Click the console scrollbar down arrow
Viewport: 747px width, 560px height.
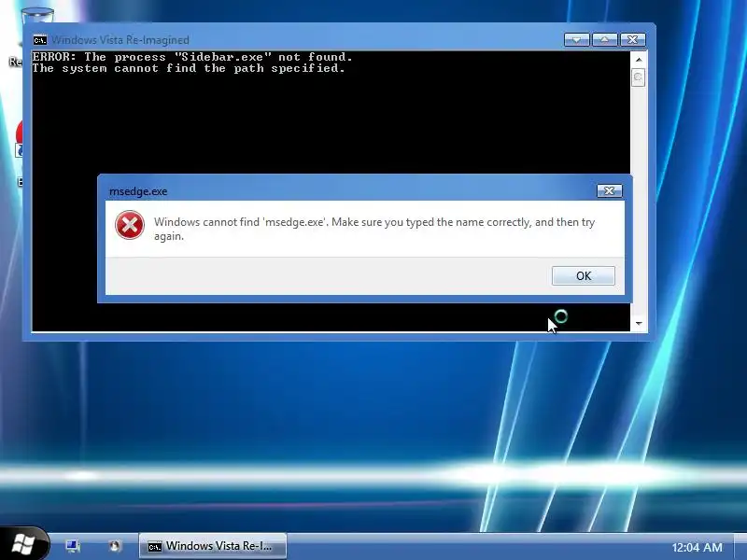639,323
